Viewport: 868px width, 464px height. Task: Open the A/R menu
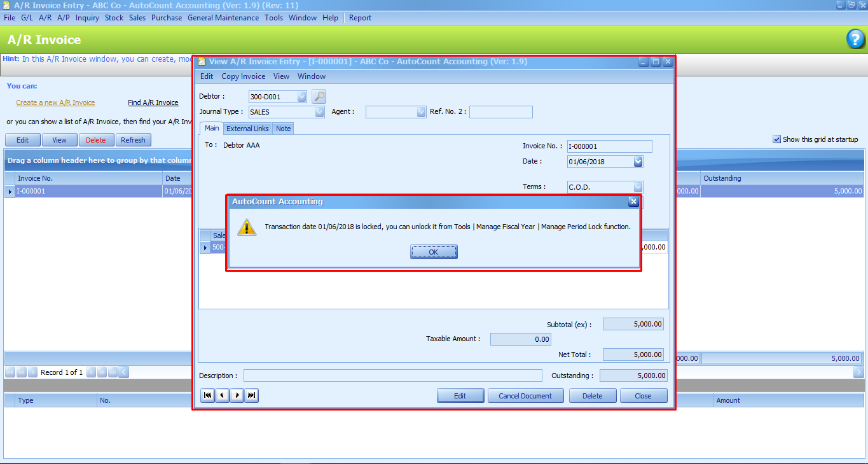point(45,18)
